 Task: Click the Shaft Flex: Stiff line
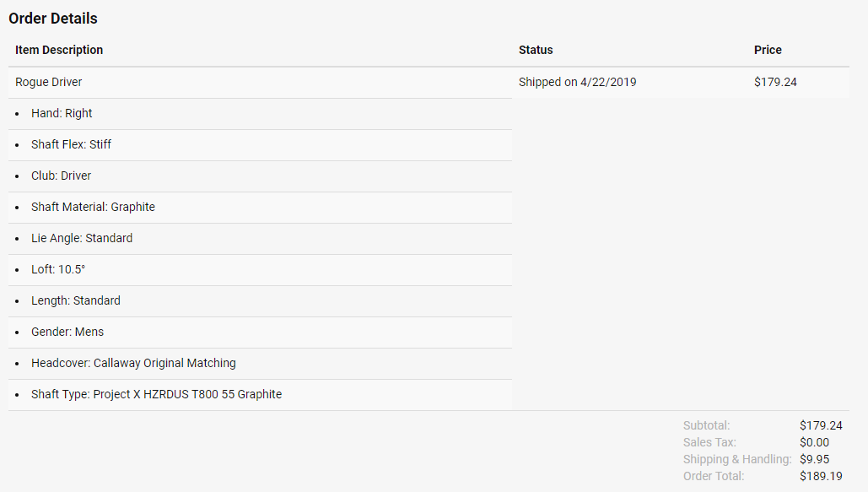coord(71,144)
